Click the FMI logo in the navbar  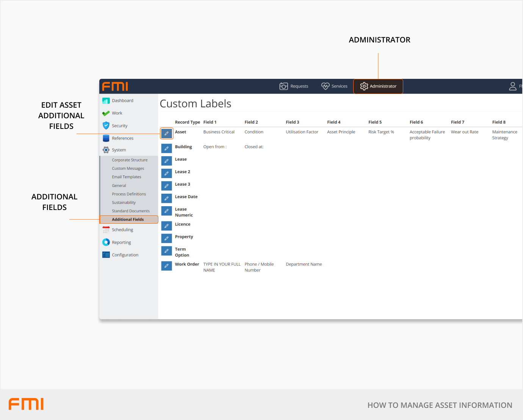[115, 86]
